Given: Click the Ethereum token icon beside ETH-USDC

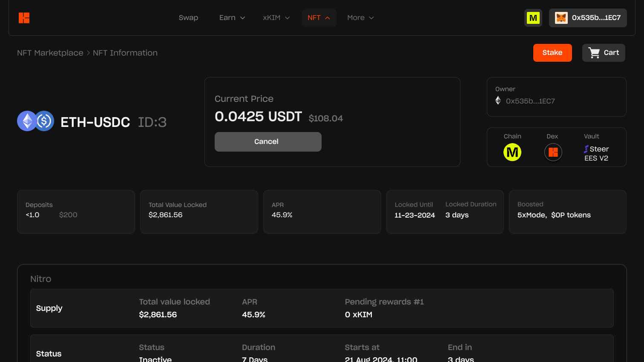Looking at the screenshot, I should point(27,121).
